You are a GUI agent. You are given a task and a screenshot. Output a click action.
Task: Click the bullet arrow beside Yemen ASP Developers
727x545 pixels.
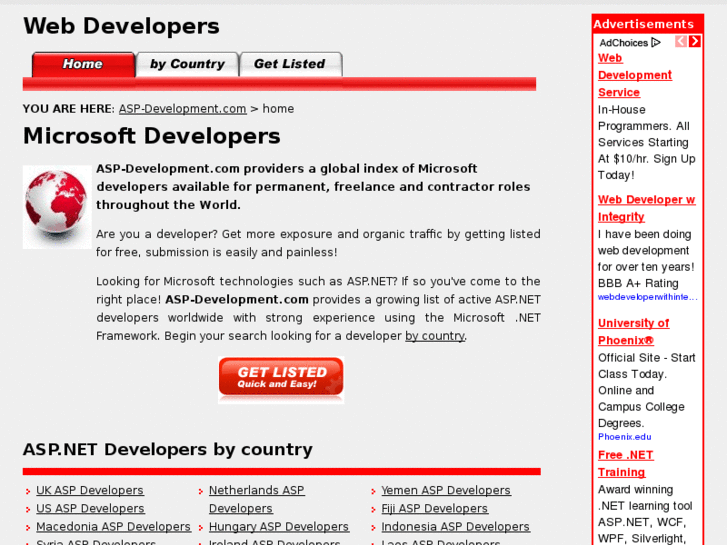373,491
